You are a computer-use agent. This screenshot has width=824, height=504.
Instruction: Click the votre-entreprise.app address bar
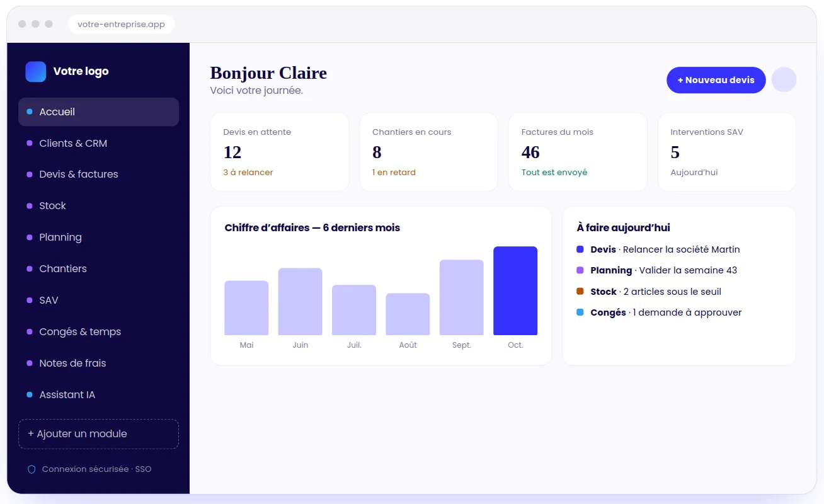(x=121, y=24)
